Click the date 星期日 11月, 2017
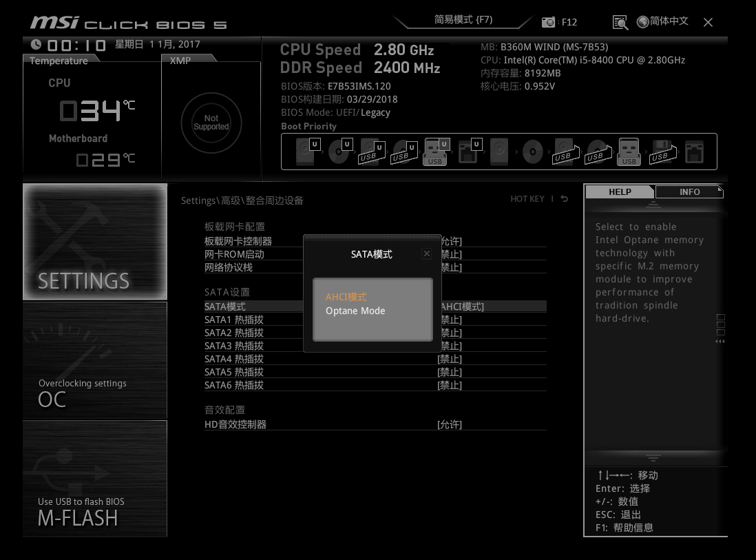756x560 pixels. click(x=158, y=44)
